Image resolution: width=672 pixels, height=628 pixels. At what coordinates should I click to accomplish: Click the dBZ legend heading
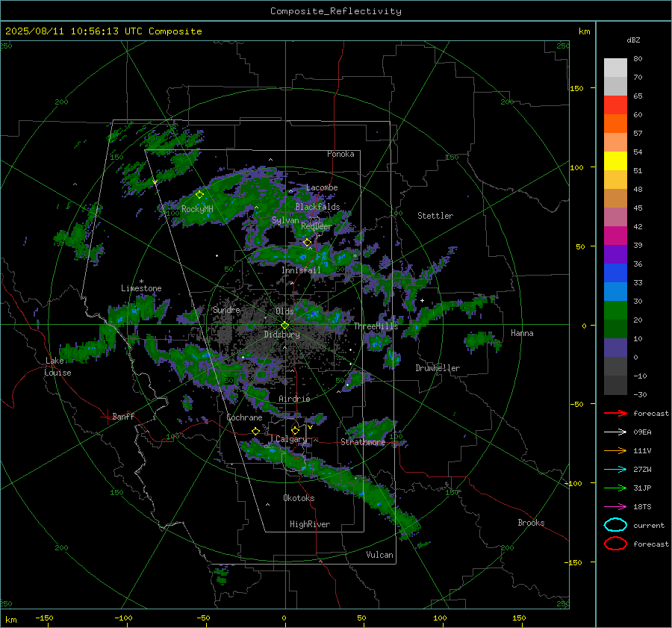click(633, 40)
